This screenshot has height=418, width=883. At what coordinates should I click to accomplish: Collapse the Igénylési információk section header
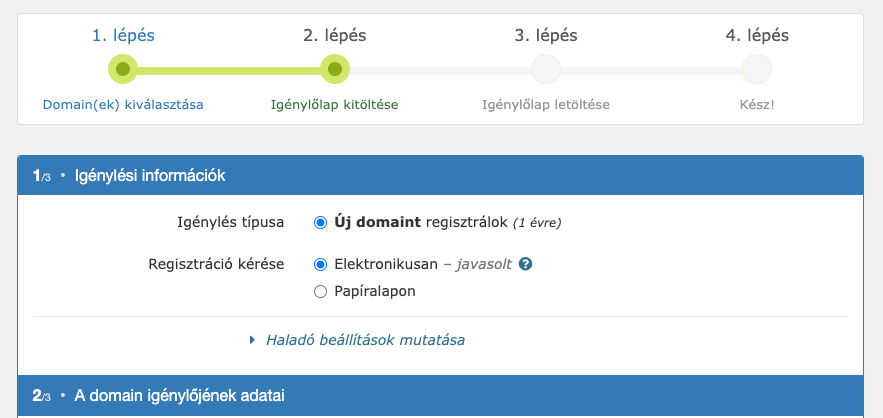click(x=440, y=176)
